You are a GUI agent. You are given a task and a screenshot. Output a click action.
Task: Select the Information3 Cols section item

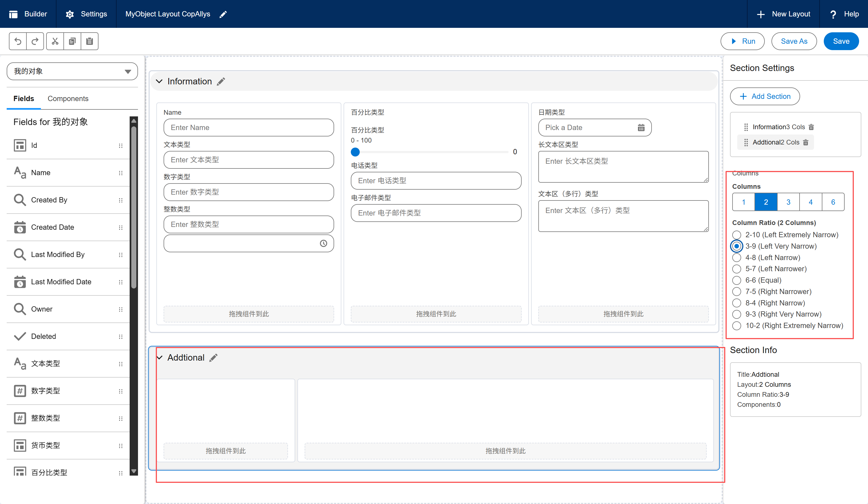click(x=779, y=127)
